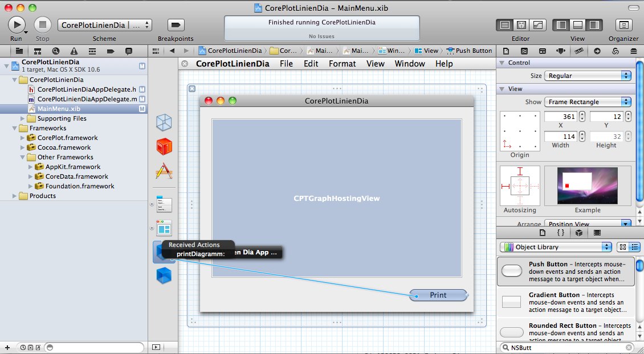Open the Size Regular dropdown
This screenshot has width=644, height=354.
pyautogui.click(x=588, y=76)
